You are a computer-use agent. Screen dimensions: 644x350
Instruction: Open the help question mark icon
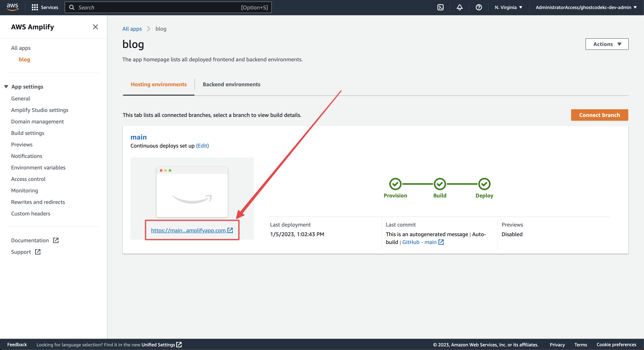[479, 7]
